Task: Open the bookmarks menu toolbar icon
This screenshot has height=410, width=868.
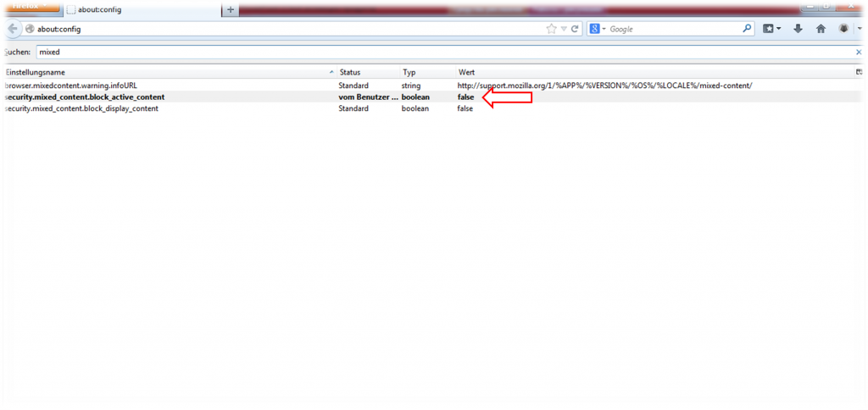Action: [770, 29]
